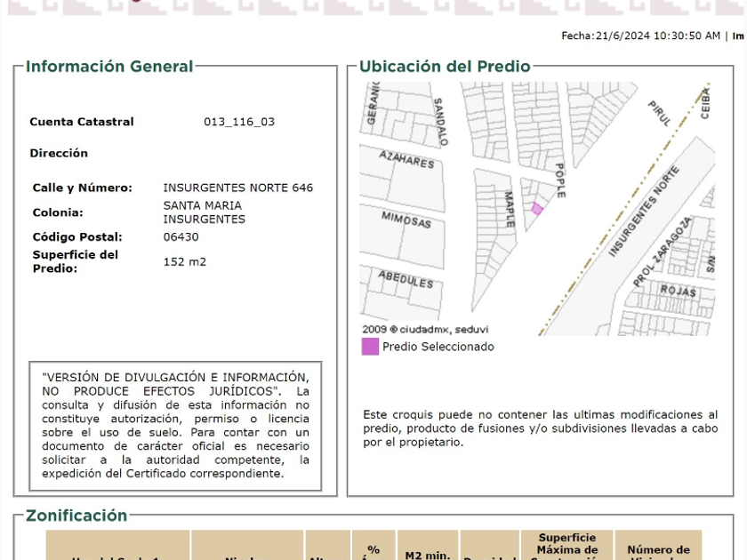Screen dimensions: 747x560
Task: Click the highlighted pink parcel on map
Action: (x=537, y=209)
